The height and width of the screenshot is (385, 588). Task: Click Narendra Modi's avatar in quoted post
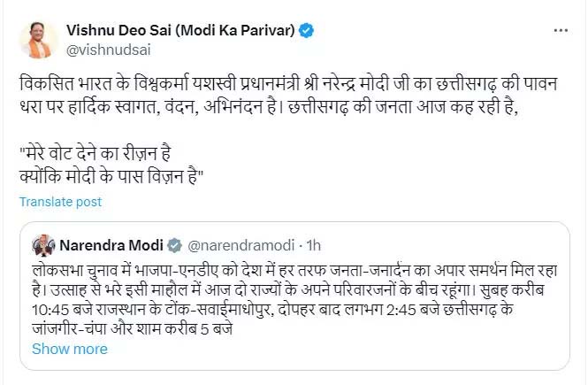[42, 244]
